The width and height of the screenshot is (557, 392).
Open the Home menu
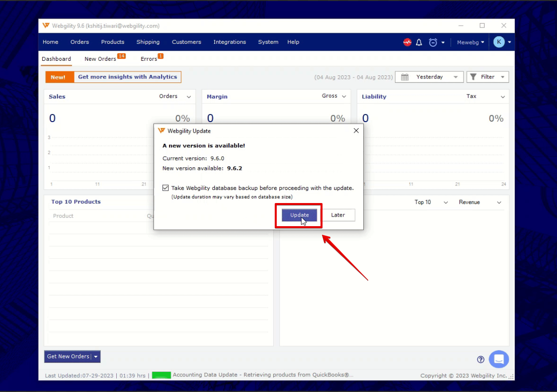[x=50, y=42]
